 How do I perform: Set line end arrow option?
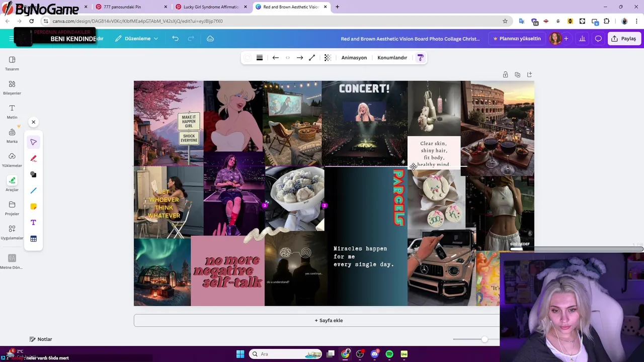click(x=299, y=58)
